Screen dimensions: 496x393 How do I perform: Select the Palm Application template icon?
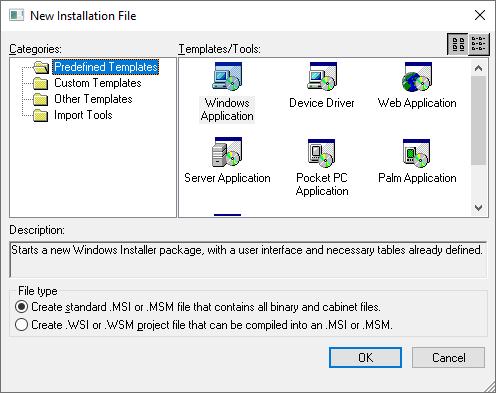pyautogui.click(x=416, y=153)
